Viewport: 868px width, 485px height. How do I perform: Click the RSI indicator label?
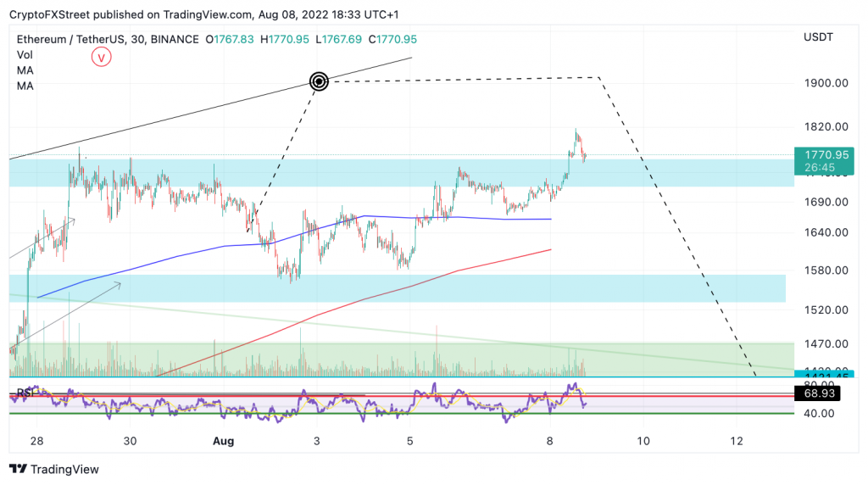(x=25, y=393)
